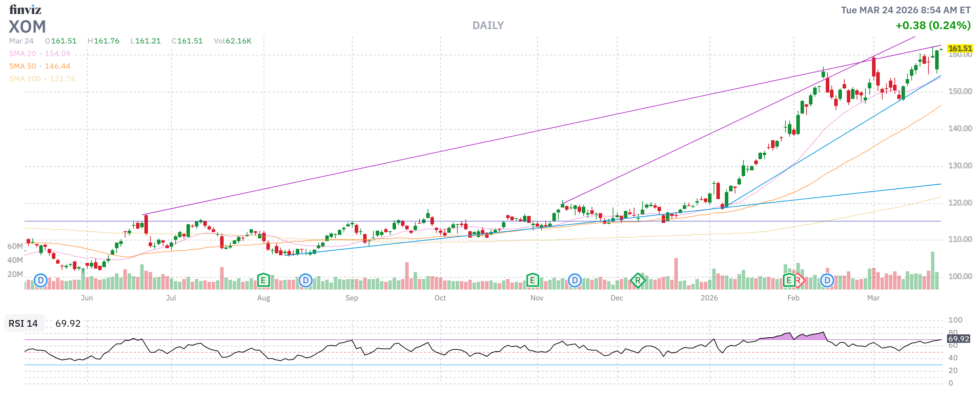Click the earnings E marker before Aug
This screenshot has width=980, height=394.
(263, 281)
